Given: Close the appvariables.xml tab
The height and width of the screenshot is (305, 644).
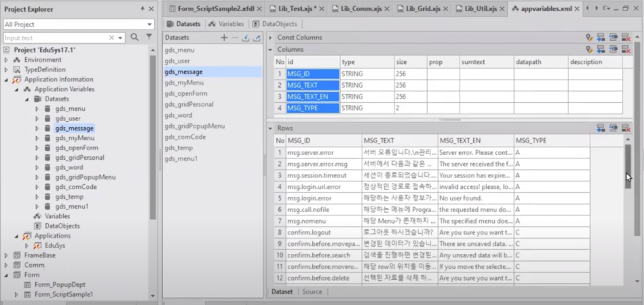Looking at the screenshot, I should [577, 9].
